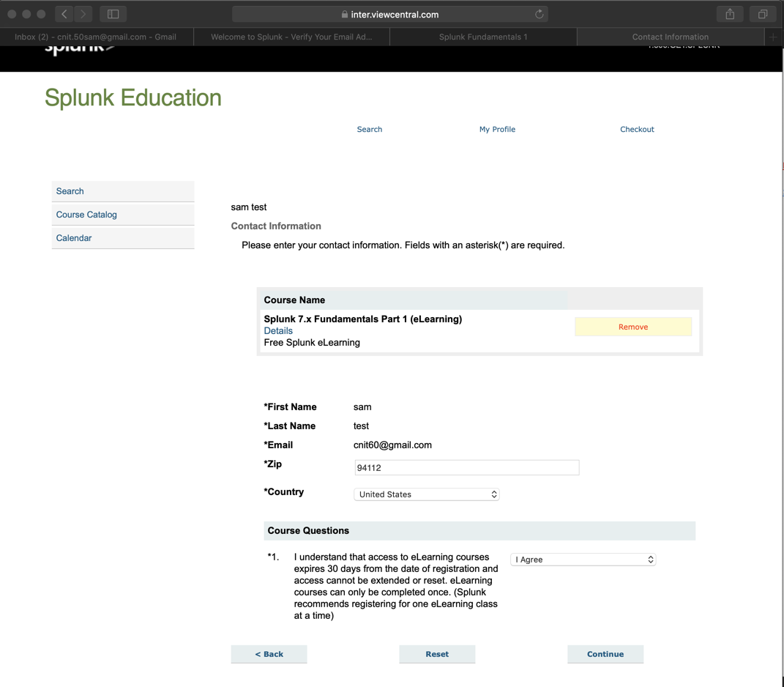This screenshot has width=784, height=687.
Task: Click the Splunk logo in the header
Action: pos(80,49)
